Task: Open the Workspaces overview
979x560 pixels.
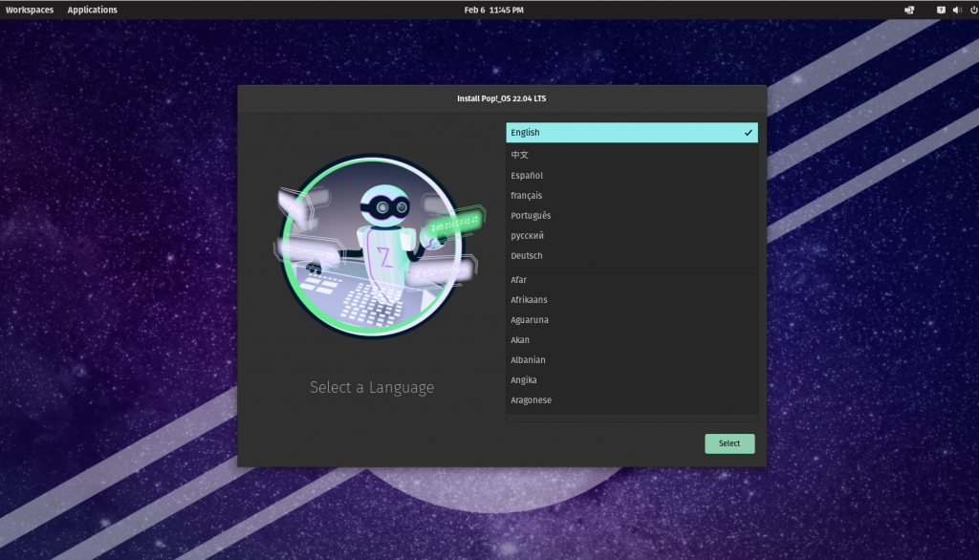Action: [30, 10]
